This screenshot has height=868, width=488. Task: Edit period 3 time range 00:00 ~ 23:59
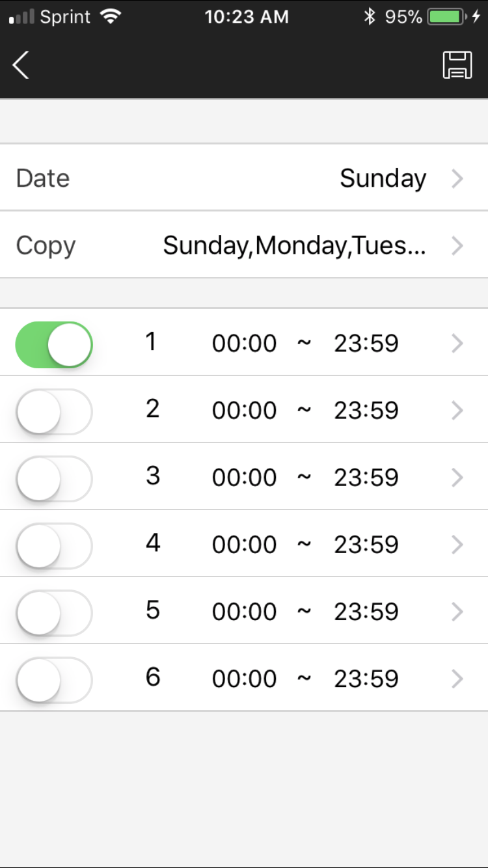click(x=305, y=478)
